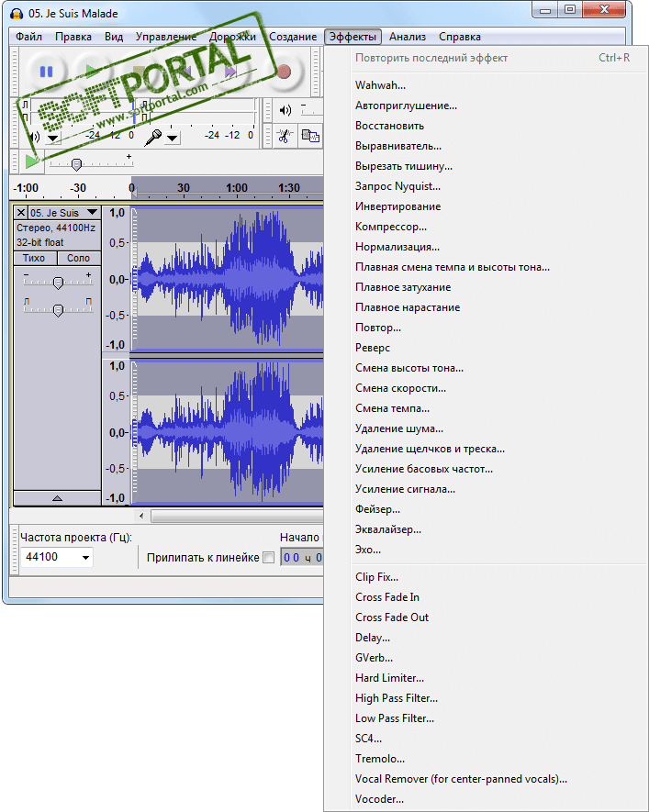Click the 1:00 mark on the timeline ruler
The width and height of the screenshot is (649, 812).
pyautogui.click(x=237, y=188)
